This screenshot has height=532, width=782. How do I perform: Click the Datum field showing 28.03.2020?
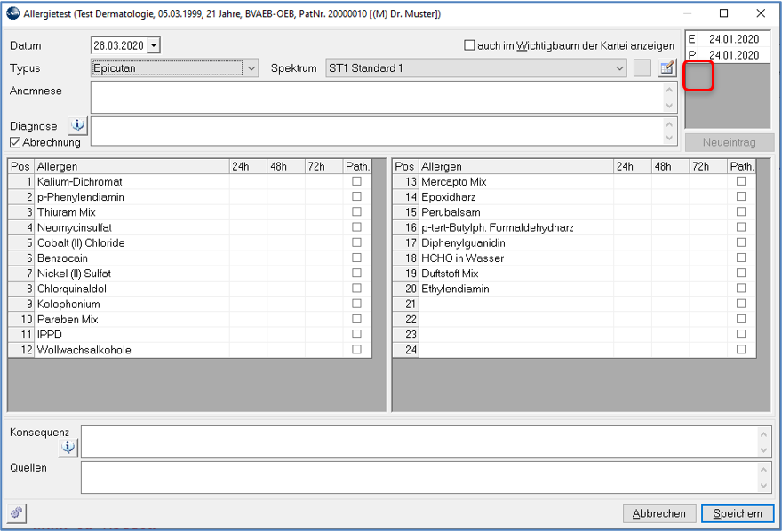[119, 45]
